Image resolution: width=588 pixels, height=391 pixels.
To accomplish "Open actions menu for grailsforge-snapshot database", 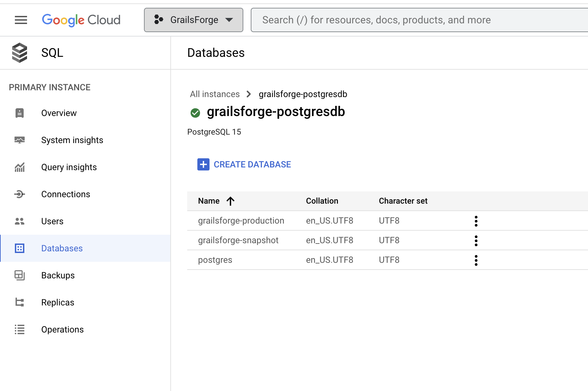I will point(476,241).
